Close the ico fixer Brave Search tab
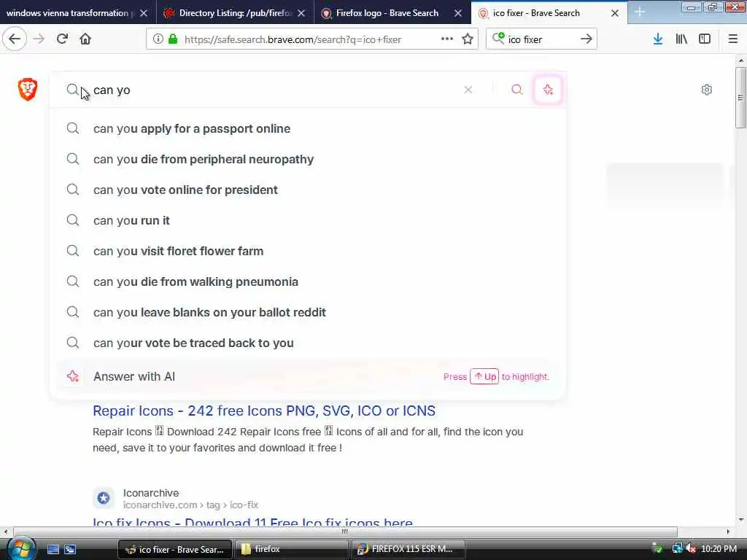The width and height of the screenshot is (747, 560). tap(615, 13)
